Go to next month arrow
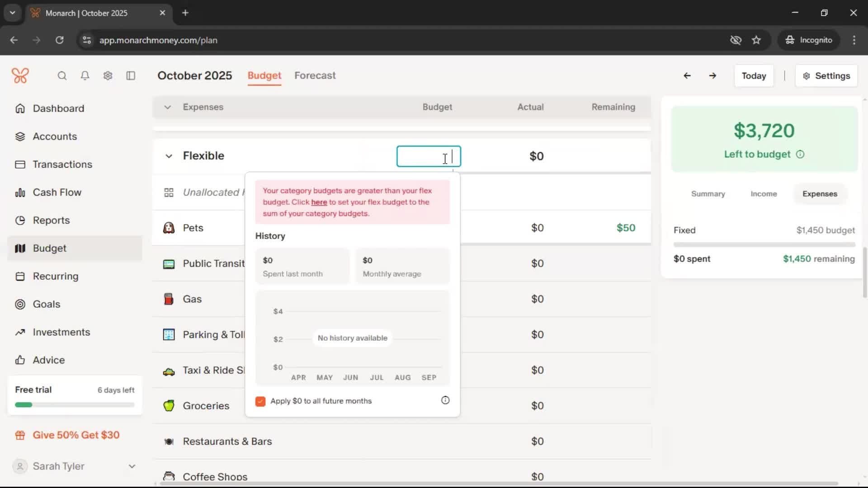This screenshot has height=488, width=868. click(x=712, y=76)
